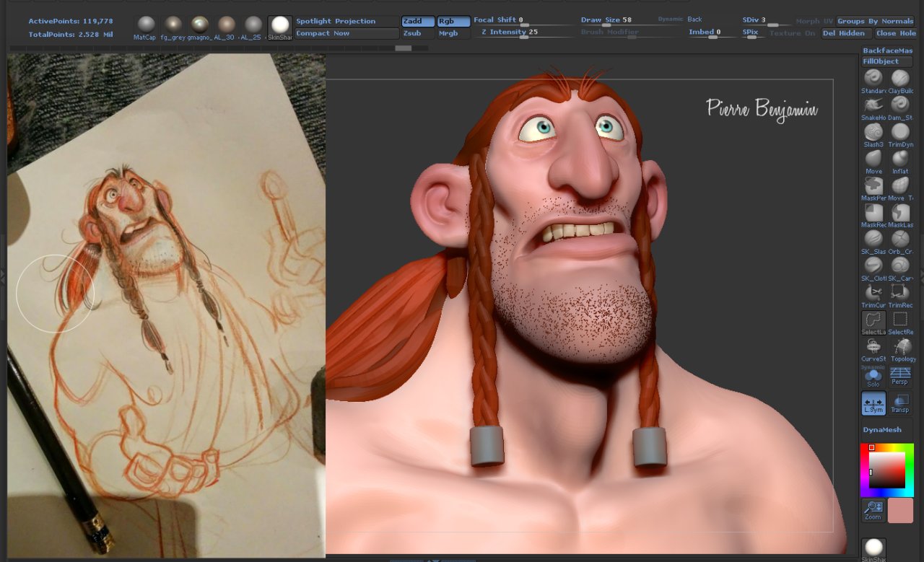
Task: Select the TrimCurve brush
Action: click(x=873, y=295)
